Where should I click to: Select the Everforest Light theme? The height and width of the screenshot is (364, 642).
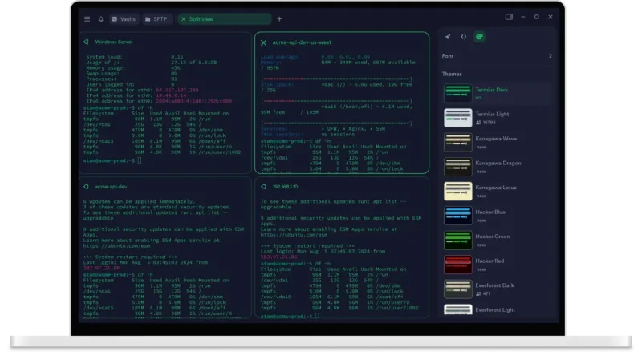[497, 309]
